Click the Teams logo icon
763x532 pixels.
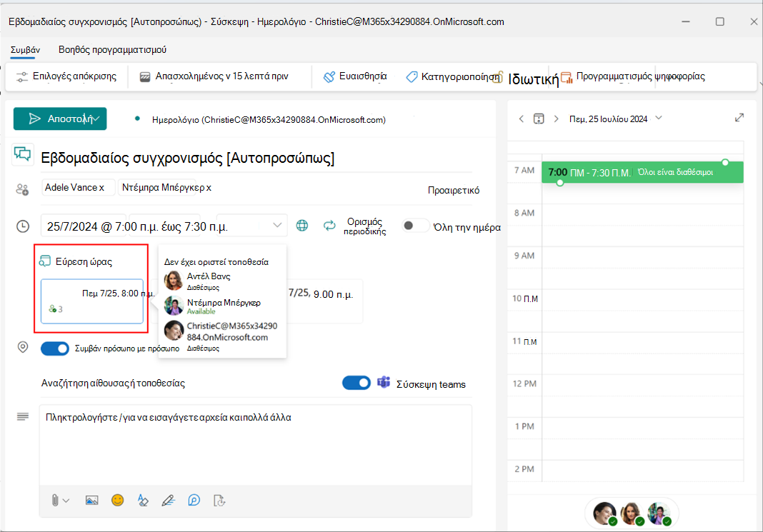(x=384, y=383)
